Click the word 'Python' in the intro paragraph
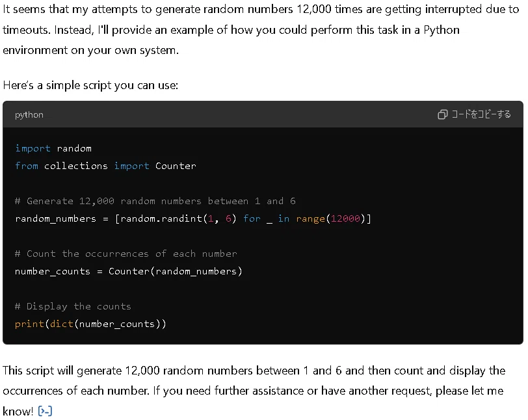The image size is (528, 420). coord(442,31)
